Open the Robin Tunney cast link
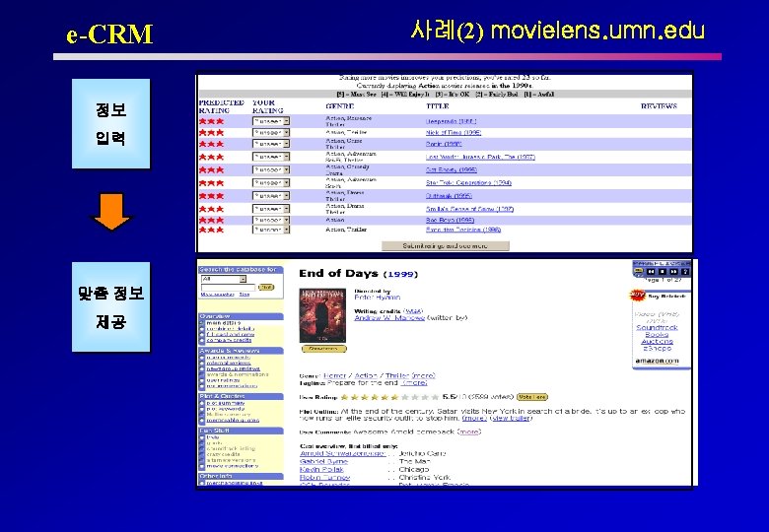This screenshot has height=532, width=769. 324,477
